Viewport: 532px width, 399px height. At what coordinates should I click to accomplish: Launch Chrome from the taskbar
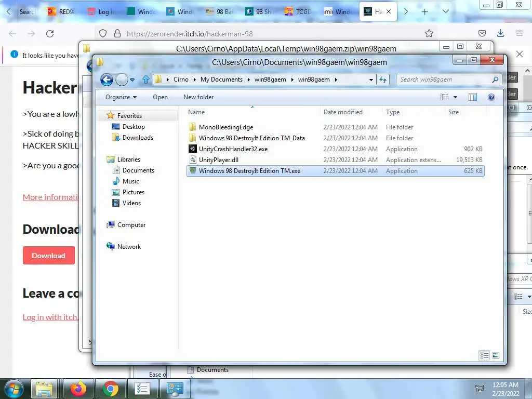(110, 389)
